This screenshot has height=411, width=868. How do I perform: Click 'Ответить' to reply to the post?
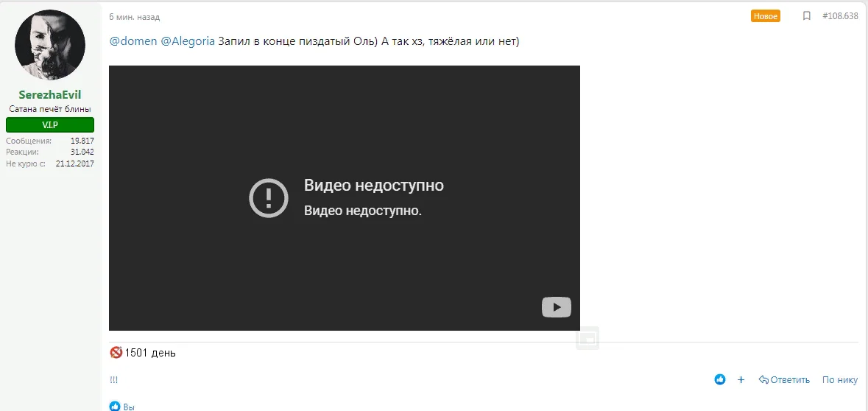pyautogui.click(x=784, y=379)
